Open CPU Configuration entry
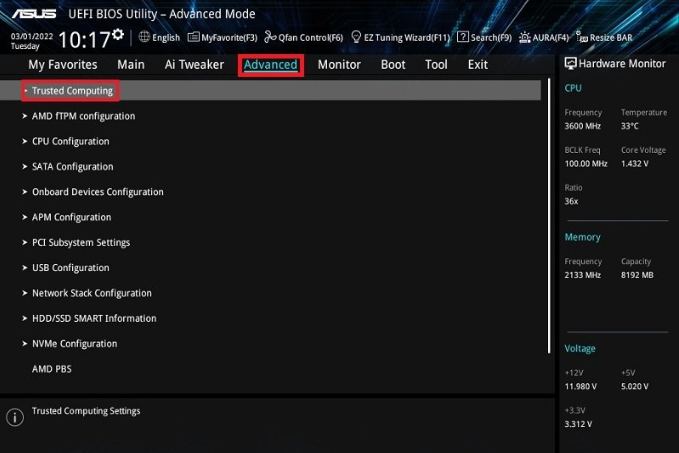The width and height of the screenshot is (679, 453). click(71, 141)
